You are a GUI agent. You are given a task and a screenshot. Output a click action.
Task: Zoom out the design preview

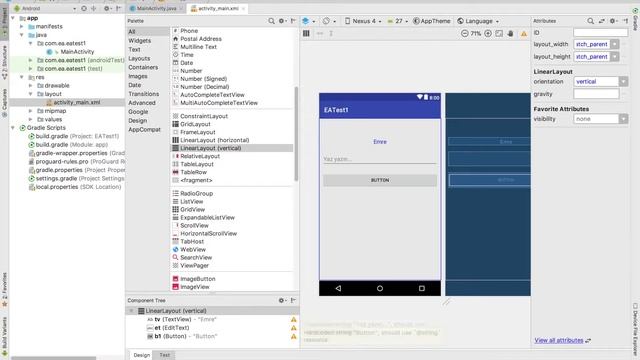coord(464,33)
